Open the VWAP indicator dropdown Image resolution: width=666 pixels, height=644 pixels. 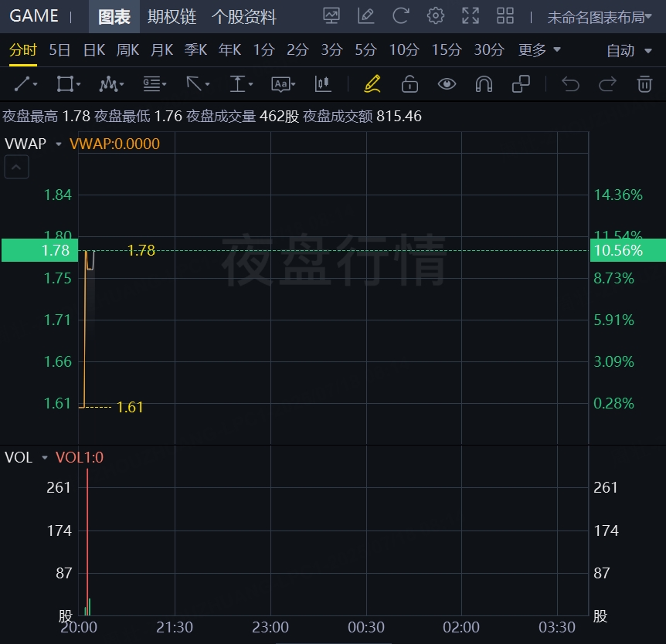[59, 144]
